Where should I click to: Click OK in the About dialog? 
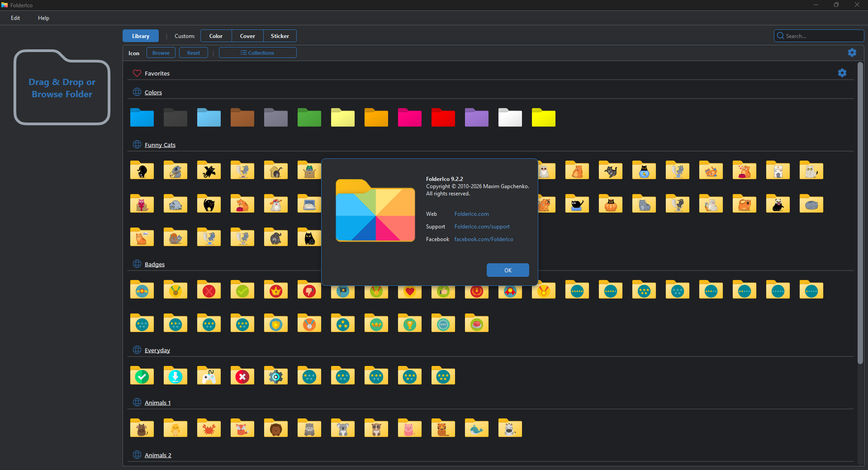tap(508, 270)
